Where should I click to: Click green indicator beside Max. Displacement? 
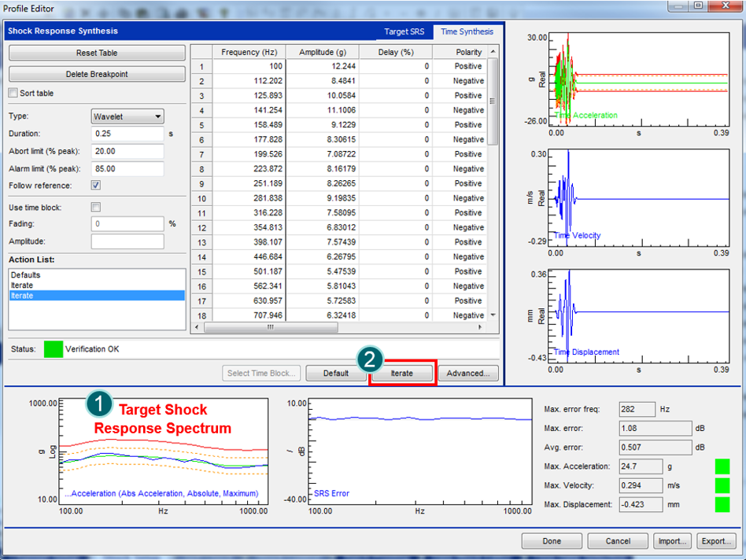click(722, 504)
